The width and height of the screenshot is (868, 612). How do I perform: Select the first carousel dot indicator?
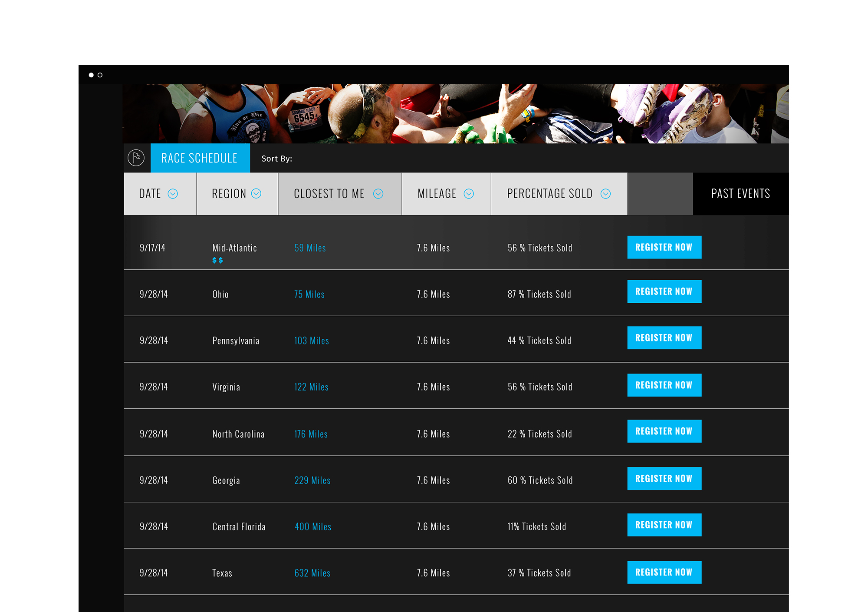[x=91, y=75]
